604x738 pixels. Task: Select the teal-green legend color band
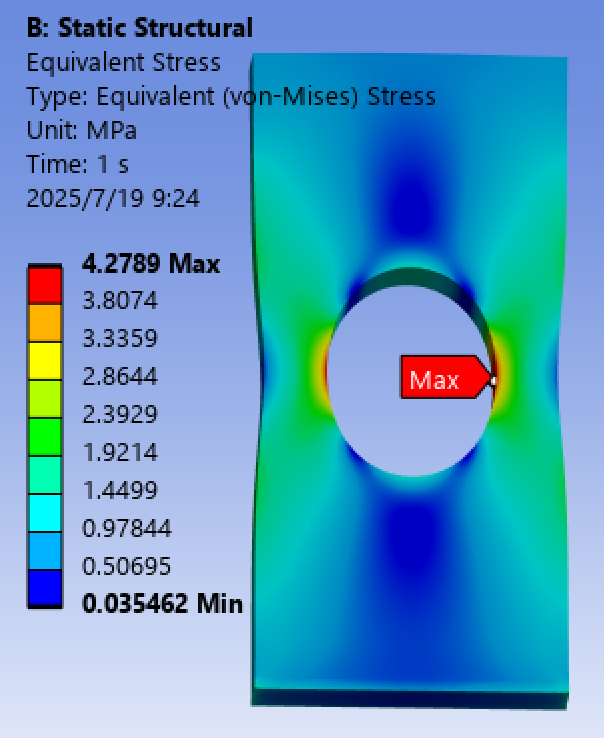click(45, 475)
